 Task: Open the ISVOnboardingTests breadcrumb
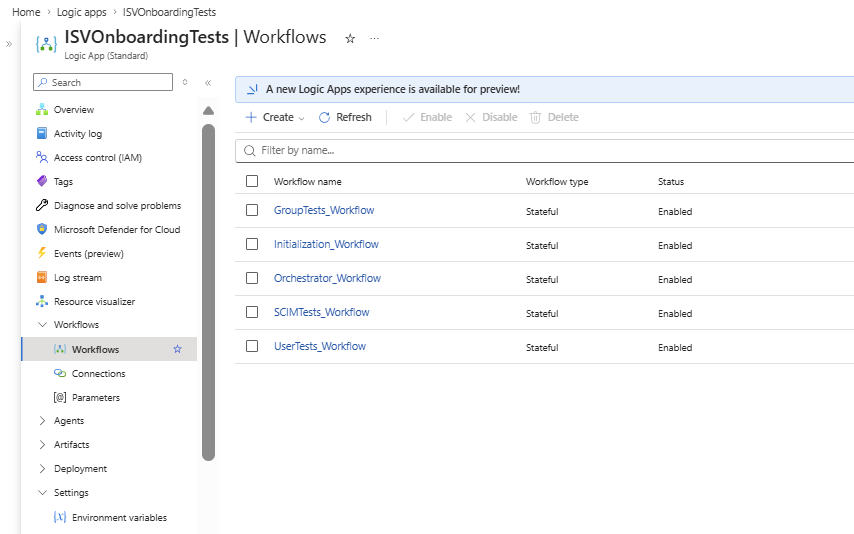pos(169,12)
